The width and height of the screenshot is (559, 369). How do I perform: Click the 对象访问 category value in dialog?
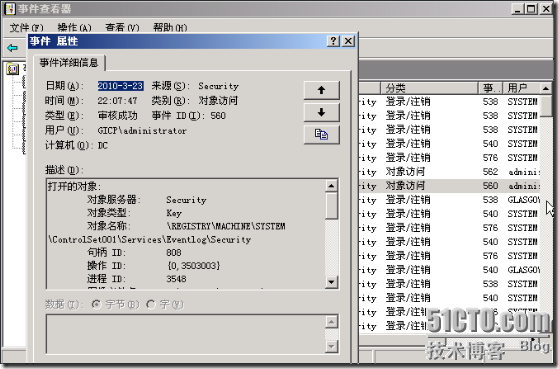click(x=218, y=101)
